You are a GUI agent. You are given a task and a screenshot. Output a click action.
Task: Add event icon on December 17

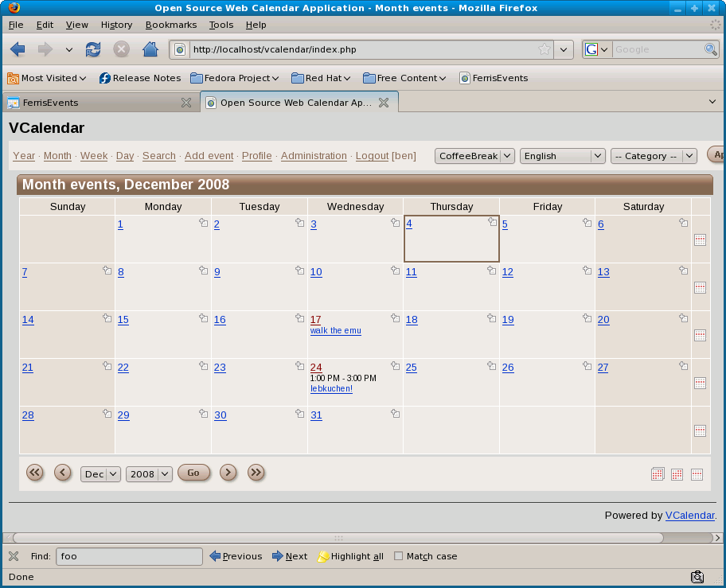point(395,317)
